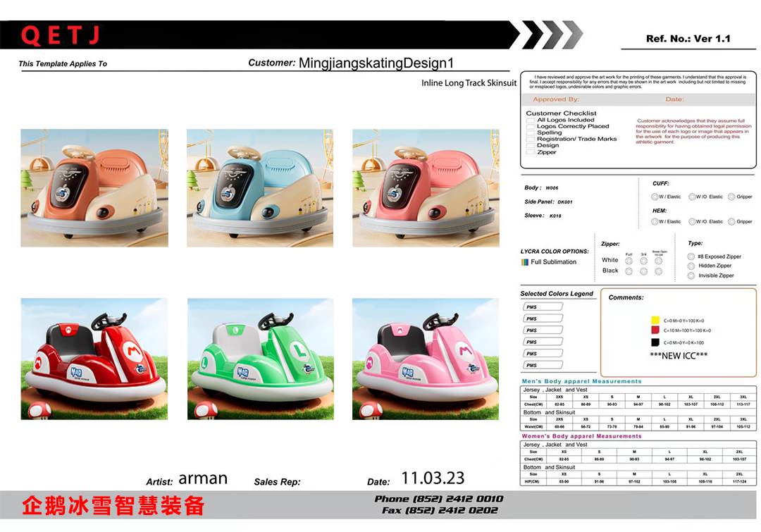The image size is (761, 532).
Task: Choose #8 Exposed Zipper type
Action: click(x=691, y=256)
